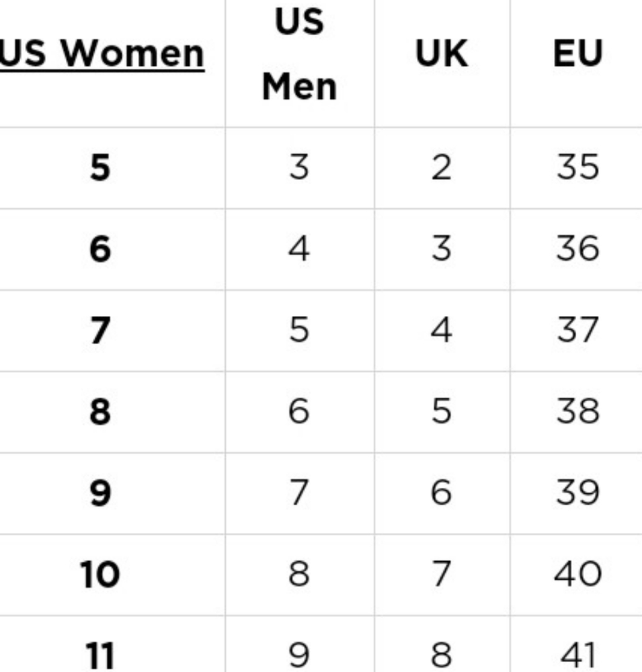Select the US Men column header

coord(299,54)
